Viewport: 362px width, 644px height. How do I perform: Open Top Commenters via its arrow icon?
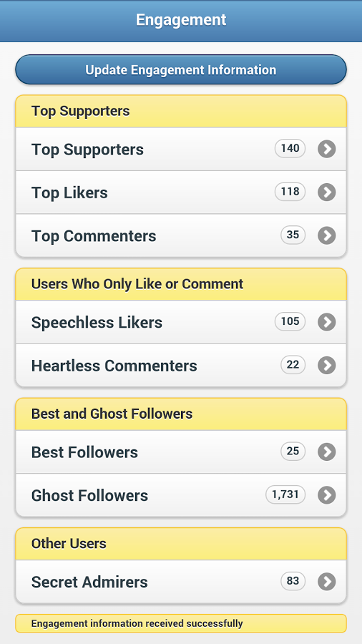click(x=327, y=235)
